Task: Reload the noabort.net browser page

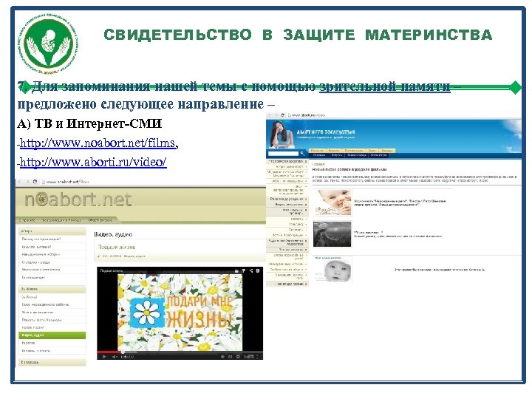Action: pyautogui.click(x=35, y=183)
